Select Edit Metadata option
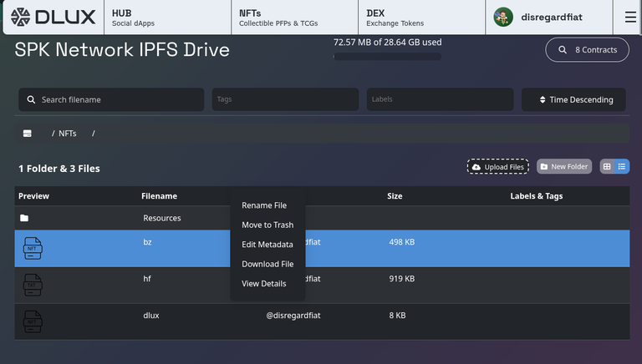642x364 pixels. pyautogui.click(x=267, y=245)
